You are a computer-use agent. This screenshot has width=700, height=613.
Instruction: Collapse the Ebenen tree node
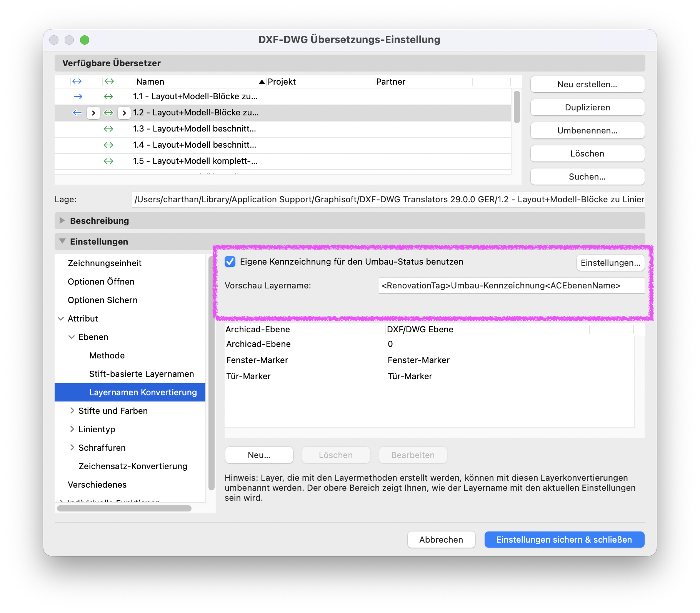(72, 337)
